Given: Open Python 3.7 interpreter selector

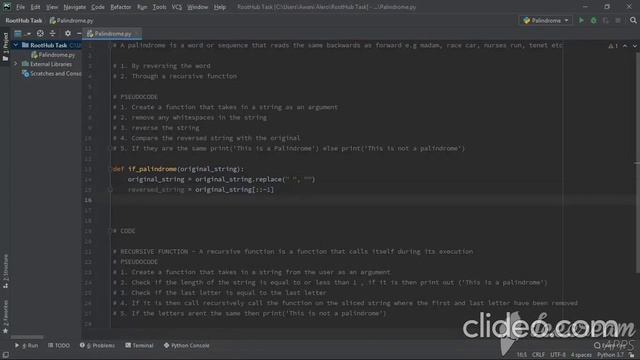Looking at the screenshot, I should click(x=610, y=355).
